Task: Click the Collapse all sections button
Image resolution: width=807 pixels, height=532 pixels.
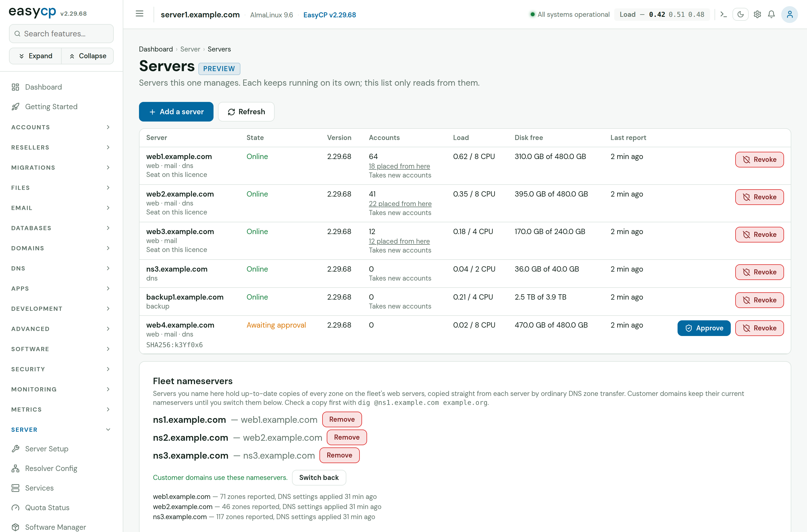Action: [88, 56]
